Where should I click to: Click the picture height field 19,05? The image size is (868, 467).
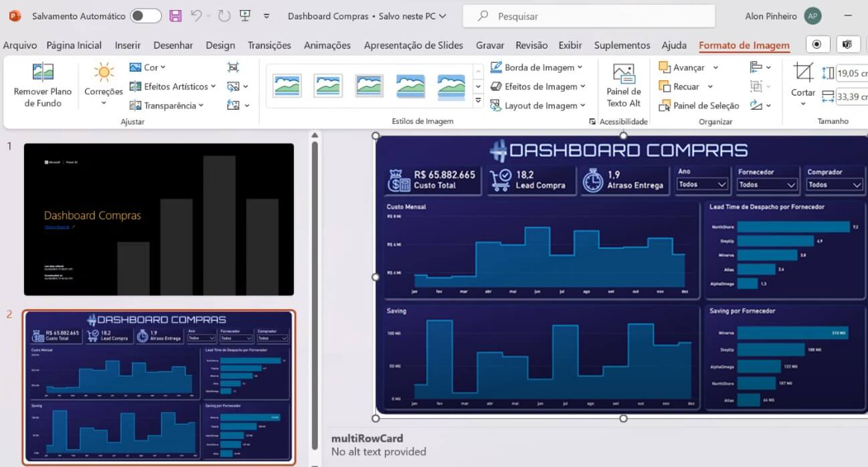[852, 73]
